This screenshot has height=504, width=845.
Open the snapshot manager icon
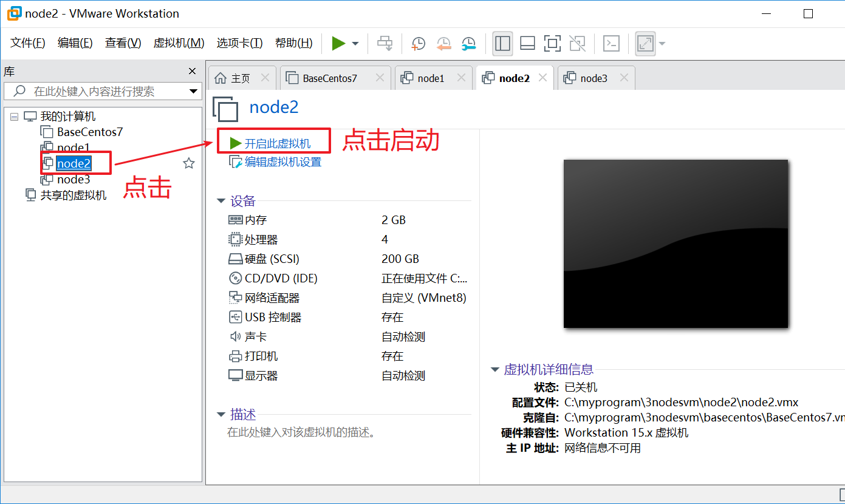click(x=469, y=43)
